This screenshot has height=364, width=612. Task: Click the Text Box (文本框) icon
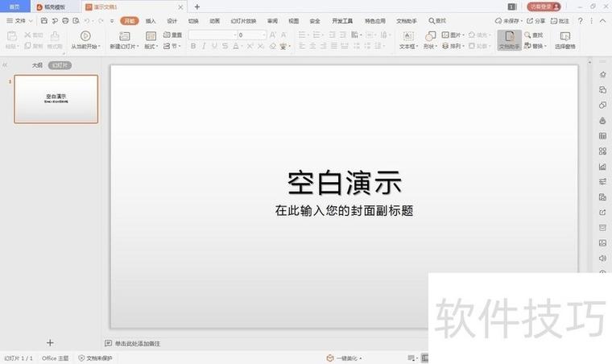408,36
